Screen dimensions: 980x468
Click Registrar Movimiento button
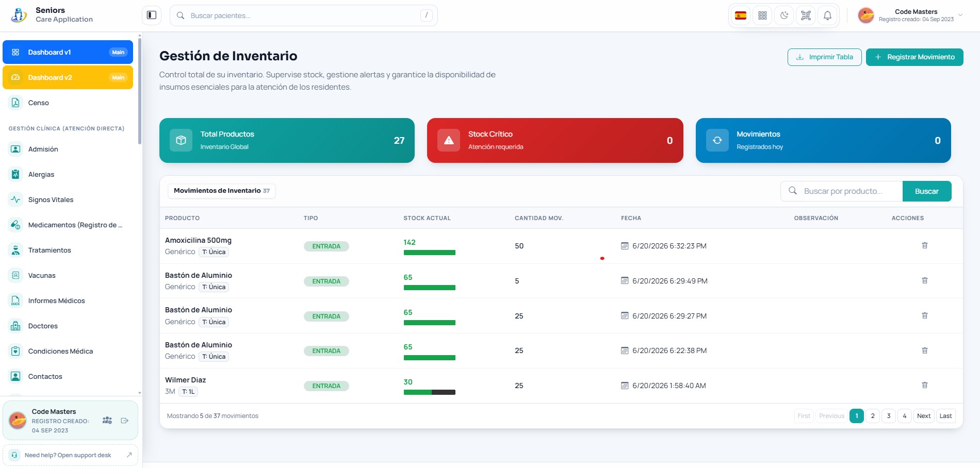[914, 57]
